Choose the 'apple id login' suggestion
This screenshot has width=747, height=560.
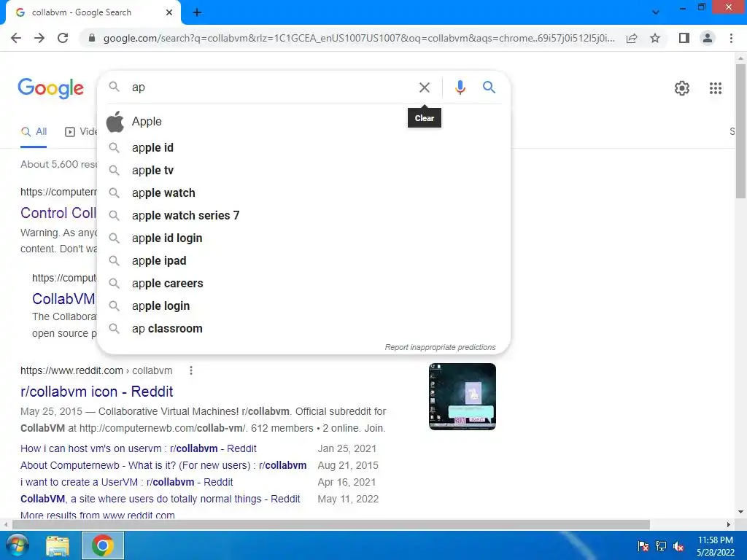coord(303,238)
